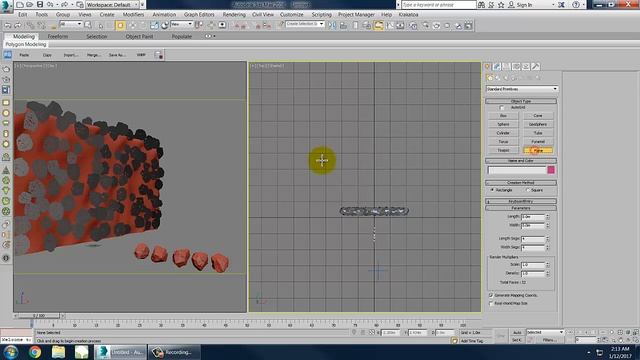Click the New Scene icon in title bar
Viewport: 640px width, 360px height.
coord(19,4)
